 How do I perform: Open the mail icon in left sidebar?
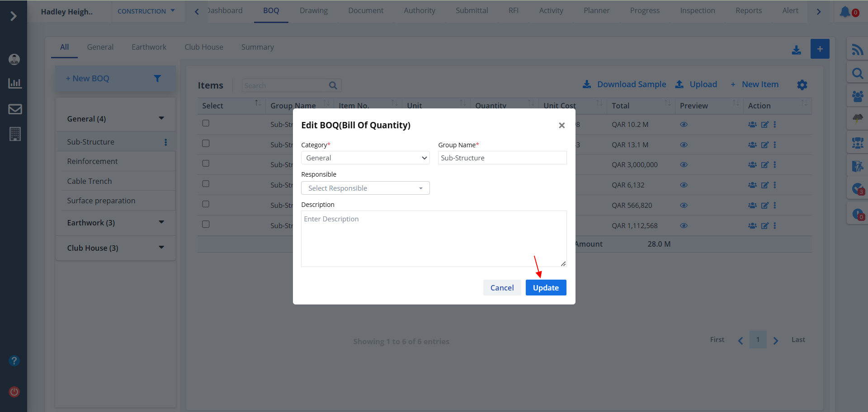point(15,109)
